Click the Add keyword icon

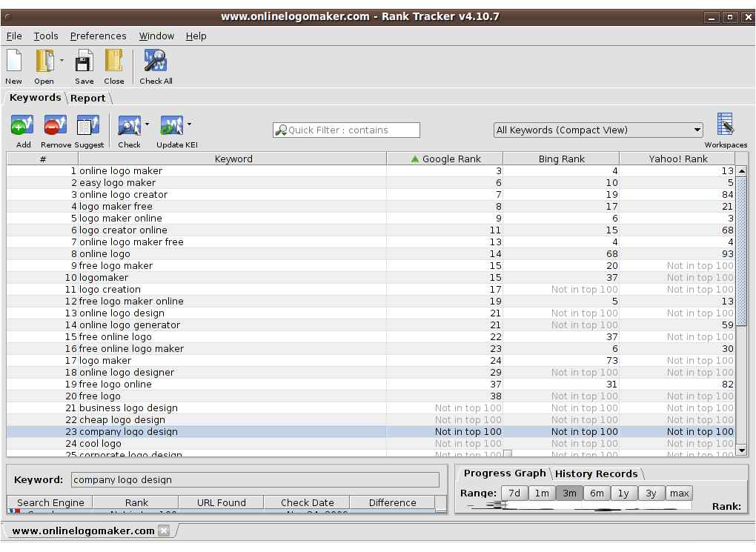coord(22,125)
